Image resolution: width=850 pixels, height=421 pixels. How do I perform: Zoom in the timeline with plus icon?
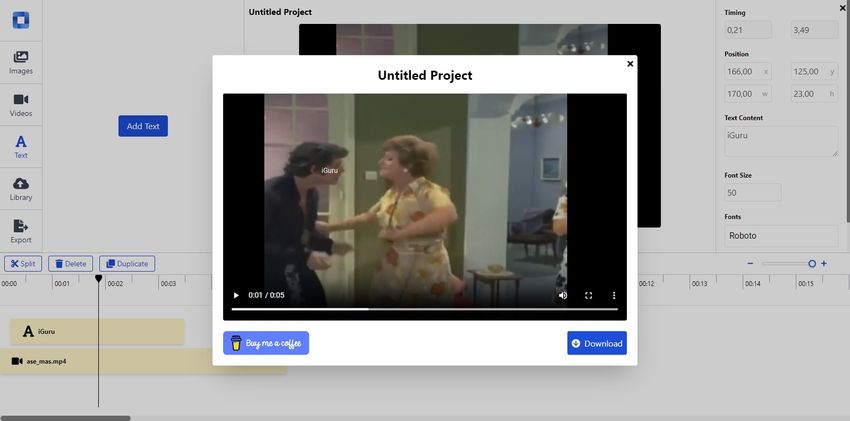824,263
